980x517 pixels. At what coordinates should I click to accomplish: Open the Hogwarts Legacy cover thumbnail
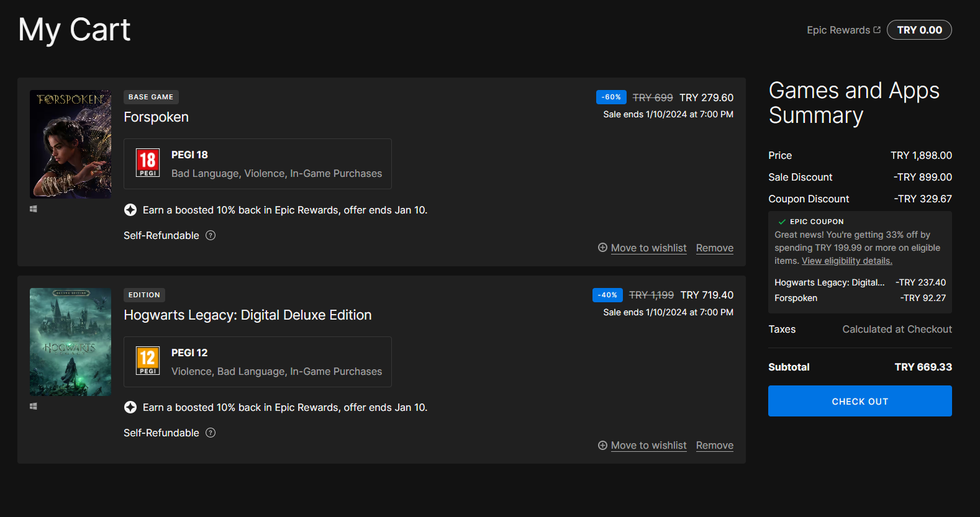[71, 342]
